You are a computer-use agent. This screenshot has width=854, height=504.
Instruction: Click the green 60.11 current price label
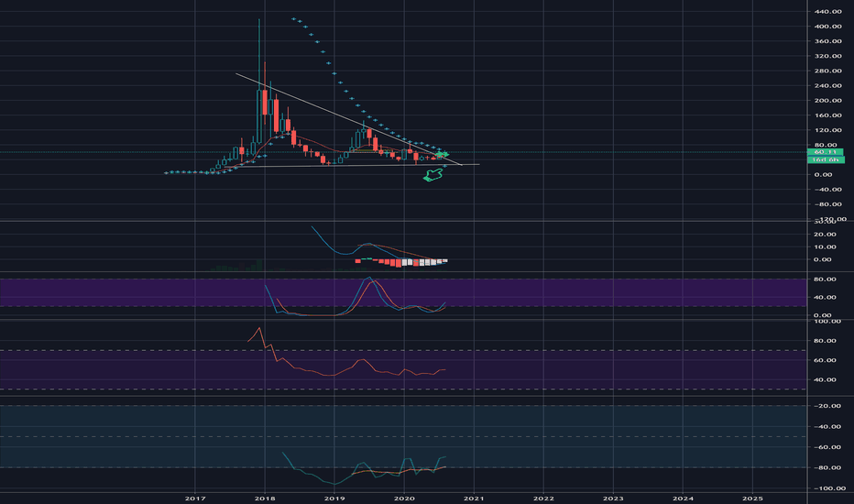tap(825, 152)
